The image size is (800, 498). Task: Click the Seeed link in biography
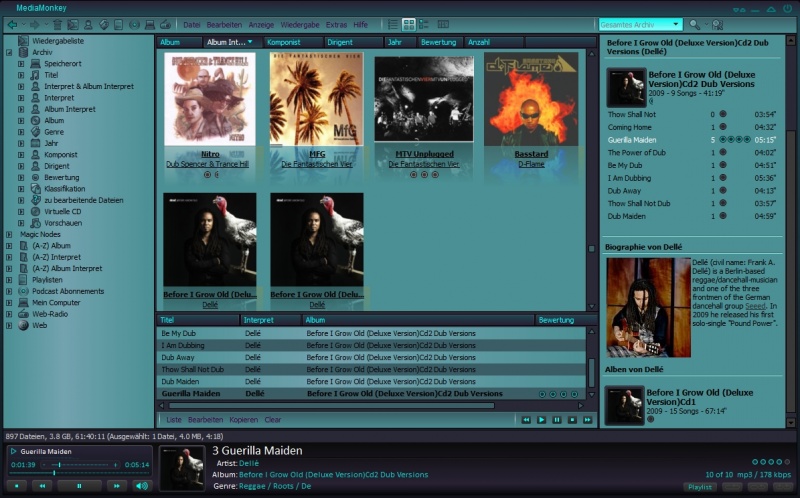pyautogui.click(x=755, y=306)
